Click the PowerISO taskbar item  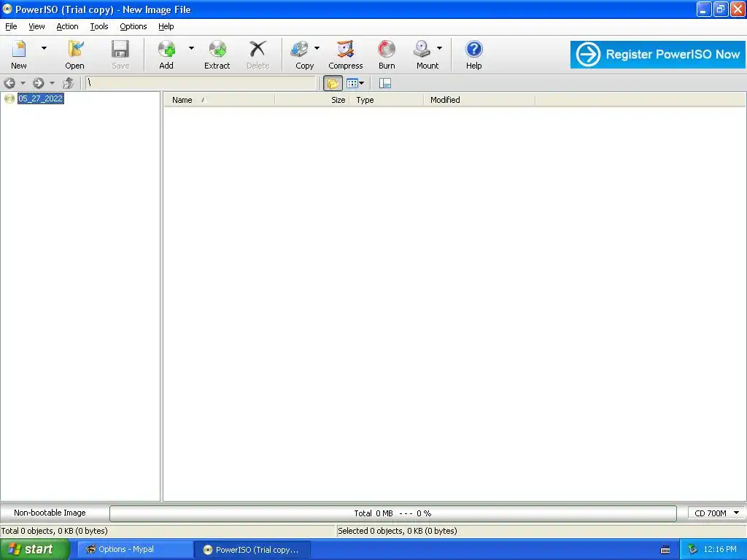click(252, 550)
